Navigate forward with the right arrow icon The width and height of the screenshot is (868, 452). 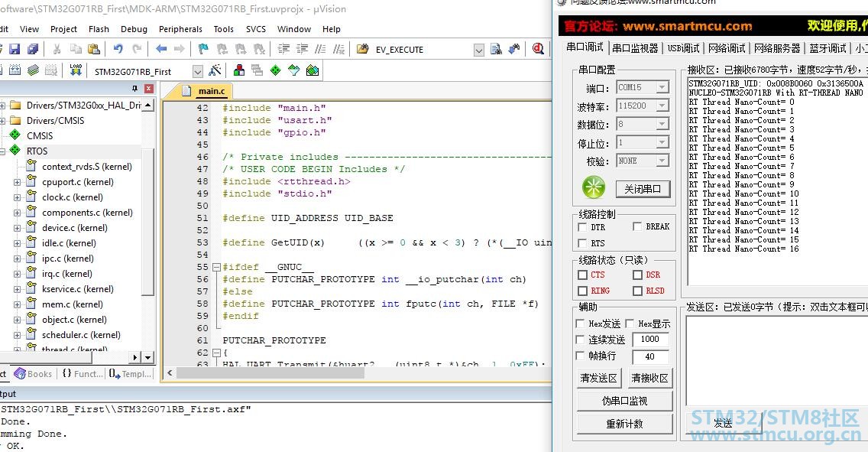[180, 49]
